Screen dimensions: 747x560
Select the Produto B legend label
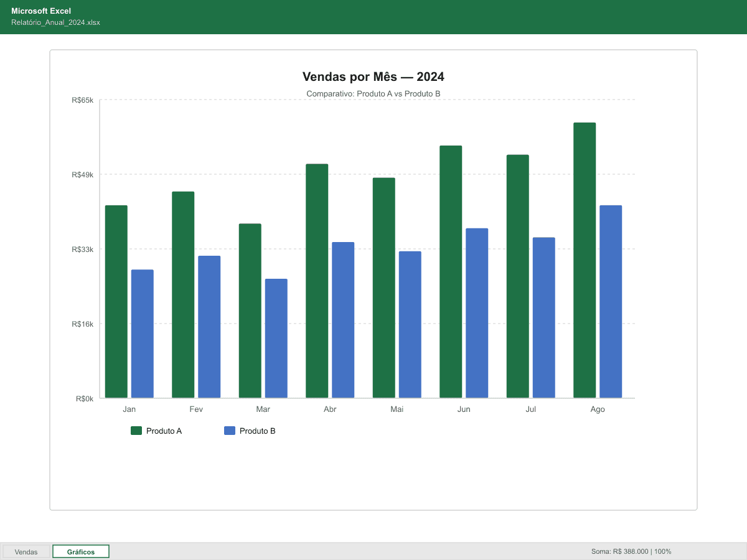[x=256, y=431]
